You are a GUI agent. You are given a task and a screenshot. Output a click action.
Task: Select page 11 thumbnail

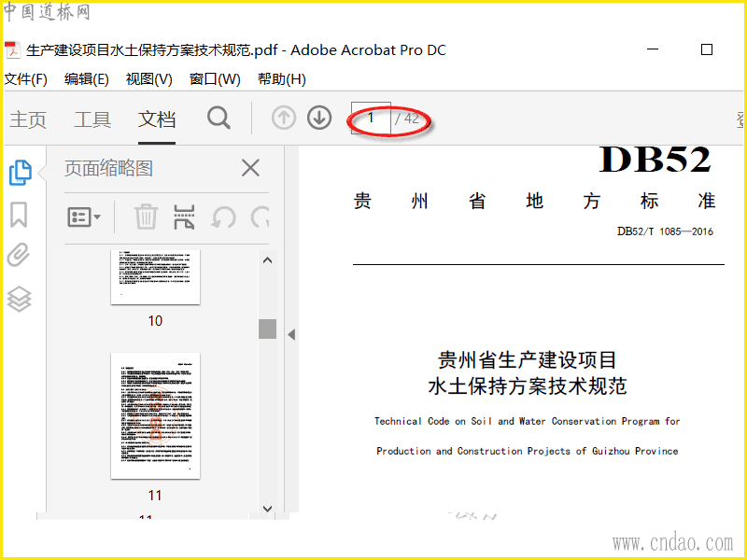click(x=155, y=415)
